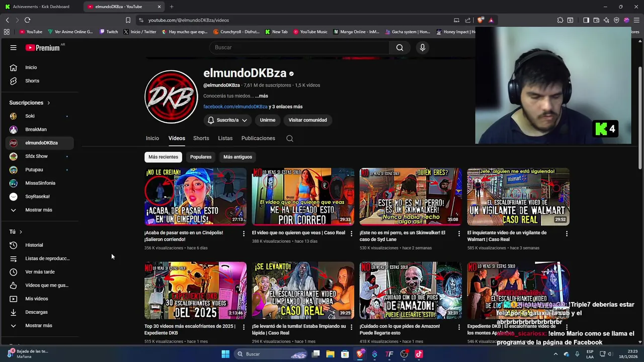Show hidden system tray icons

[555, 354]
